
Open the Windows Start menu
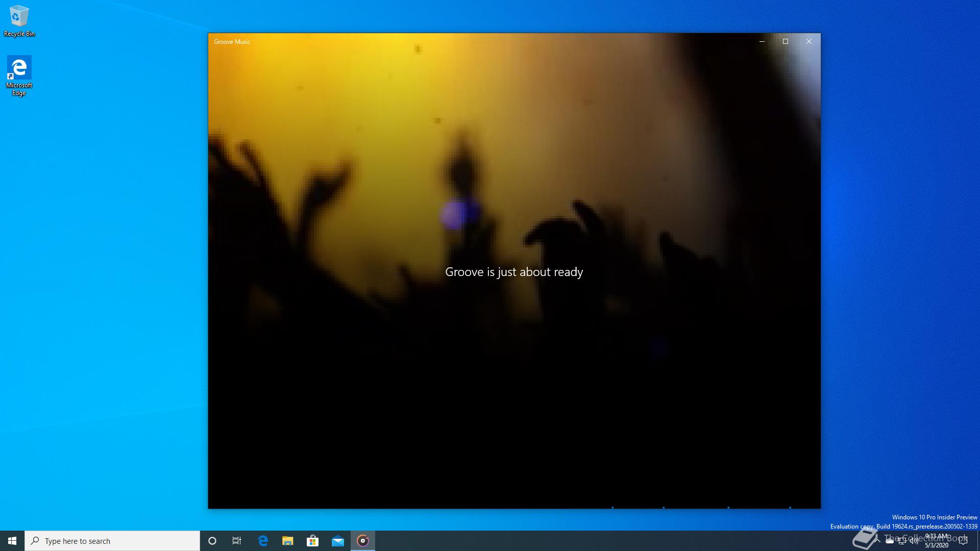tap(12, 541)
